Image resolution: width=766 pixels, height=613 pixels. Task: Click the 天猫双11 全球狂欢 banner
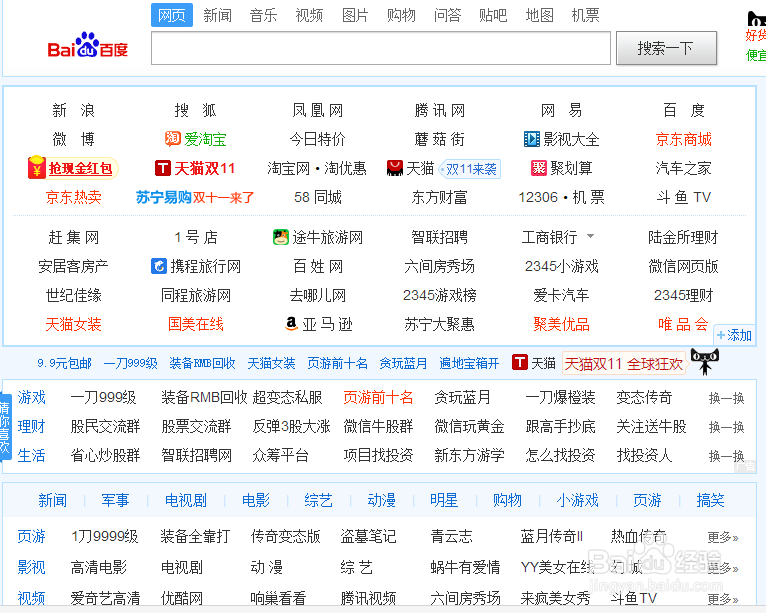624,363
